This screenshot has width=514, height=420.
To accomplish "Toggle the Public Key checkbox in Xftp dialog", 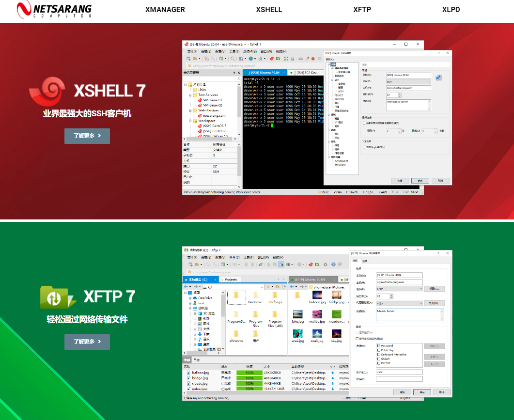I will [379, 350].
